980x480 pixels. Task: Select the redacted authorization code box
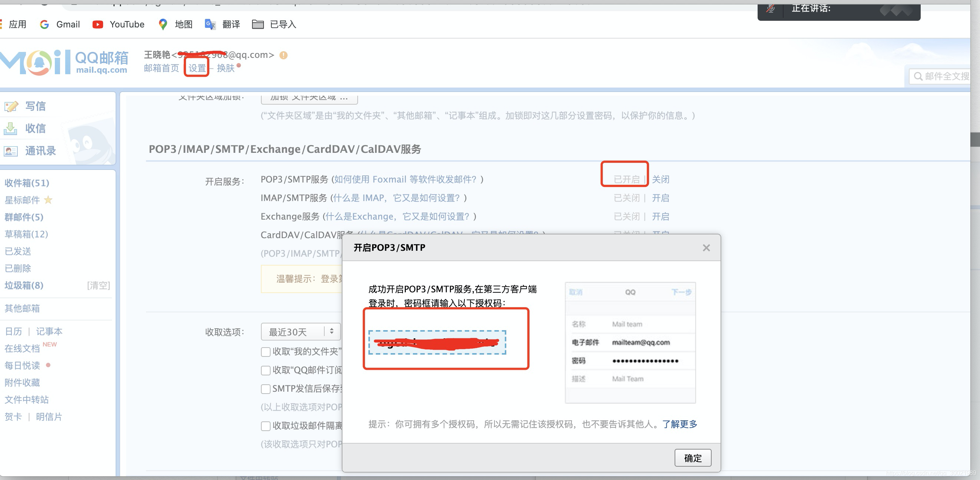point(437,342)
